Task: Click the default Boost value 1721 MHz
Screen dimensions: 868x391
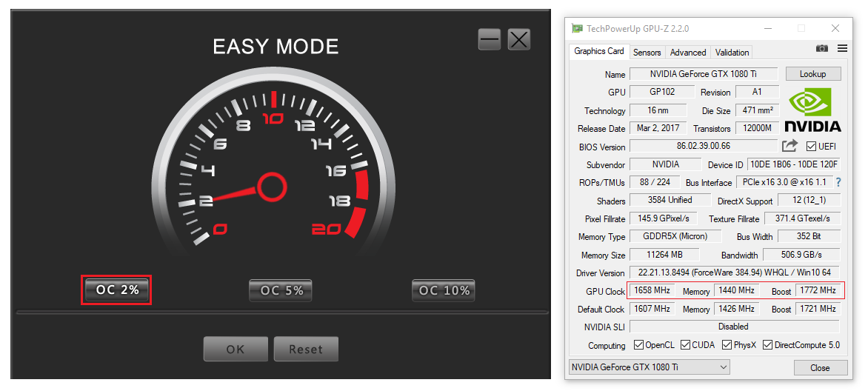Action: [x=817, y=309]
